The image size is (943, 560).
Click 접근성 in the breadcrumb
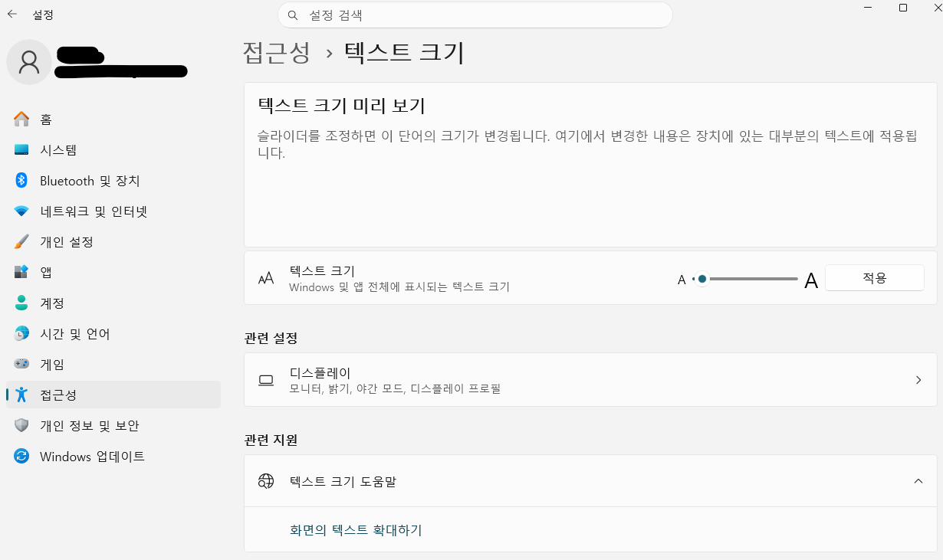[276, 52]
